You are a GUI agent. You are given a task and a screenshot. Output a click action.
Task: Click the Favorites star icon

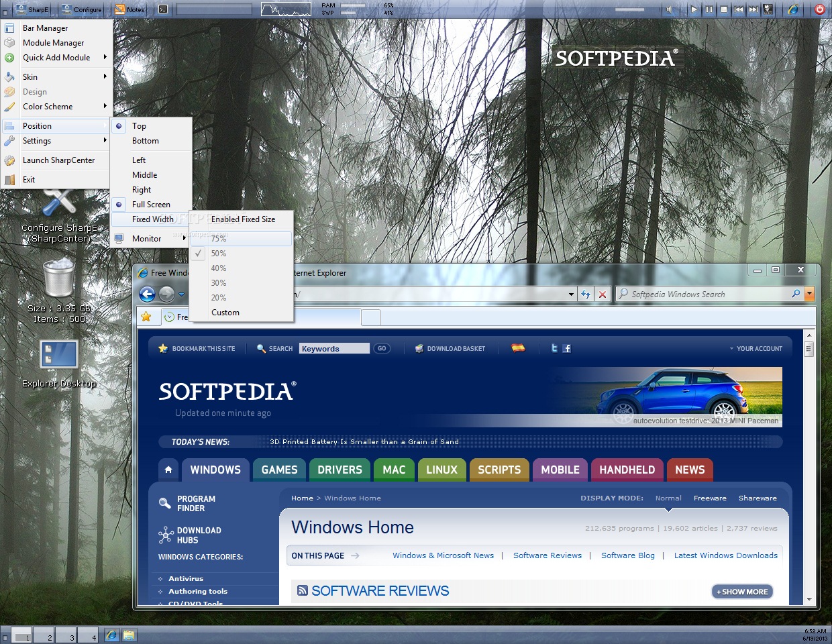coord(146,317)
